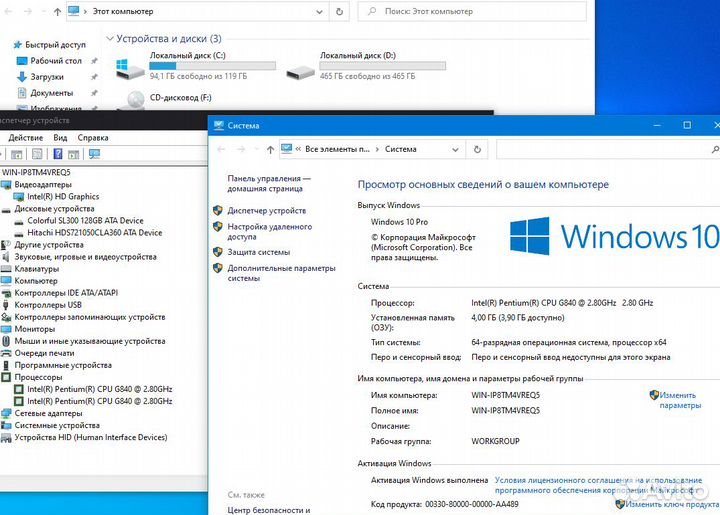The height and width of the screenshot is (515, 720).
Task: Select Сетевые адаптеры category
Action: click(x=48, y=413)
